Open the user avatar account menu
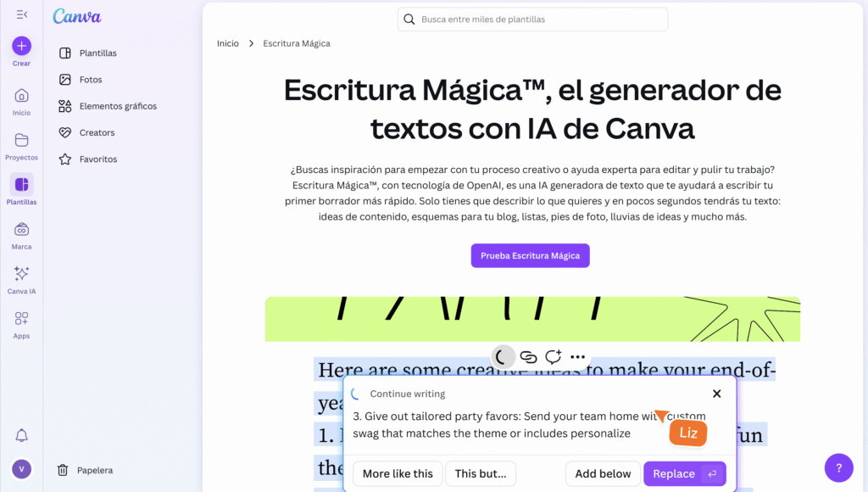Screen dimensions: 868x492 [x=22, y=469]
